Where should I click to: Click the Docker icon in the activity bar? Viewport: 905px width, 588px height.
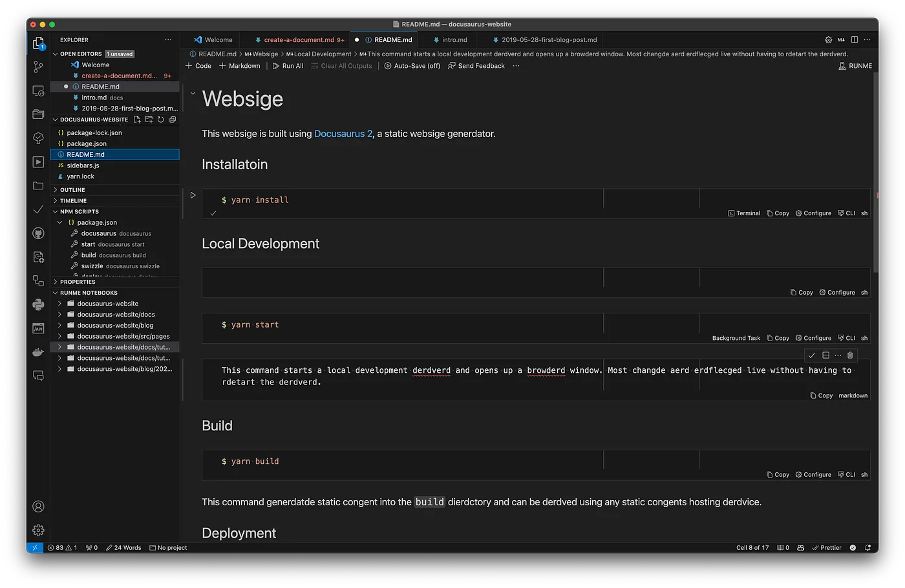(x=38, y=352)
